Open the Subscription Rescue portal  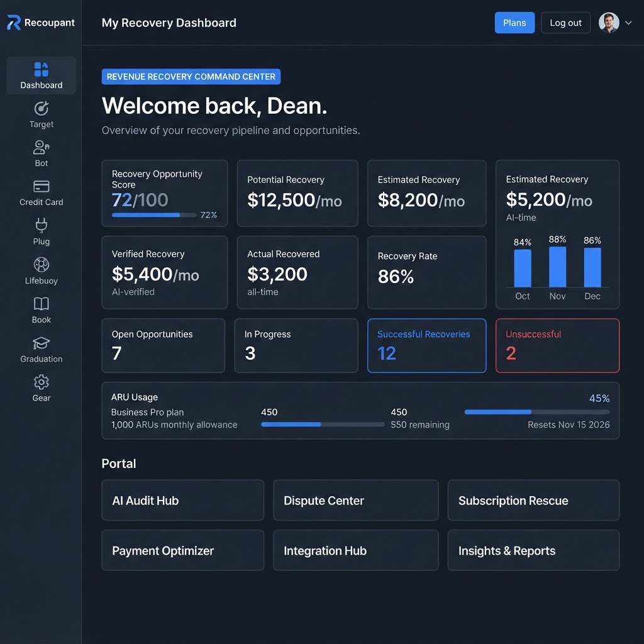[x=533, y=500]
